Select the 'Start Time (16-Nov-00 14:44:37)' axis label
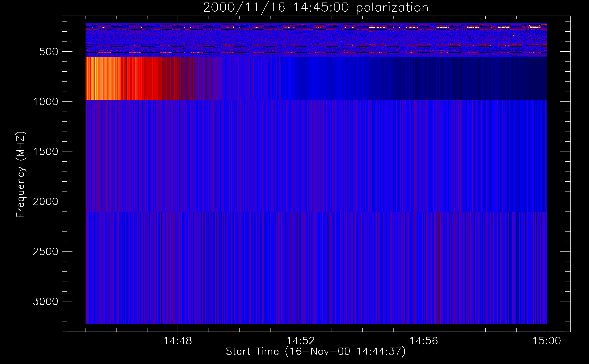The image size is (589, 364). pyautogui.click(x=316, y=352)
